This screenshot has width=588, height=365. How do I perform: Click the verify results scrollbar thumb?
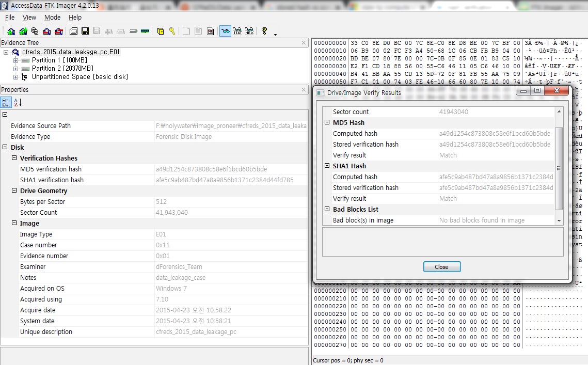559,168
